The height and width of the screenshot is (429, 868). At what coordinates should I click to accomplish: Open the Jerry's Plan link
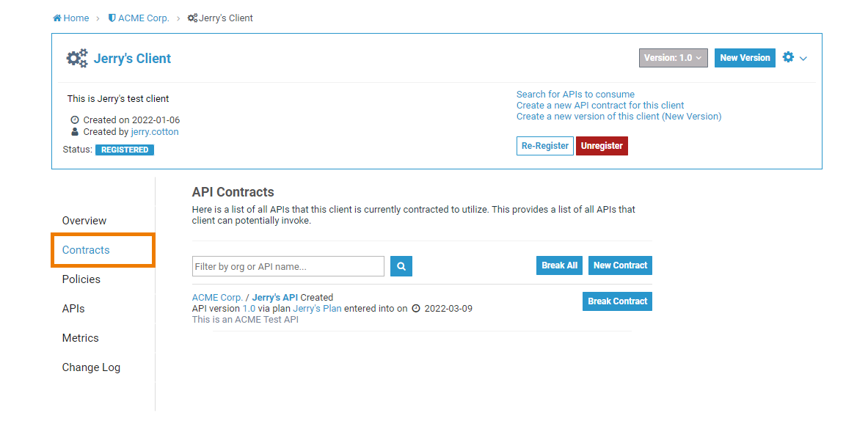point(317,308)
